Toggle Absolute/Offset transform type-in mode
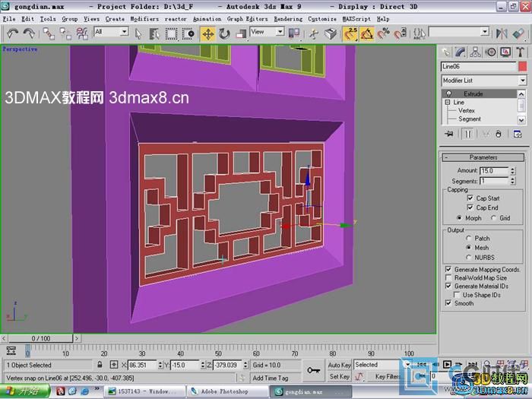532x399 pixels. 114,365
